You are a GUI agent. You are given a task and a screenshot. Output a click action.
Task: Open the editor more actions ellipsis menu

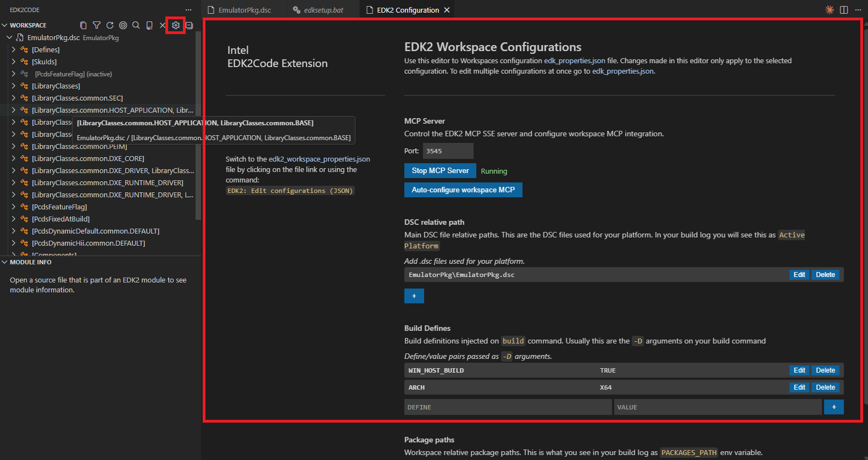[x=858, y=10]
